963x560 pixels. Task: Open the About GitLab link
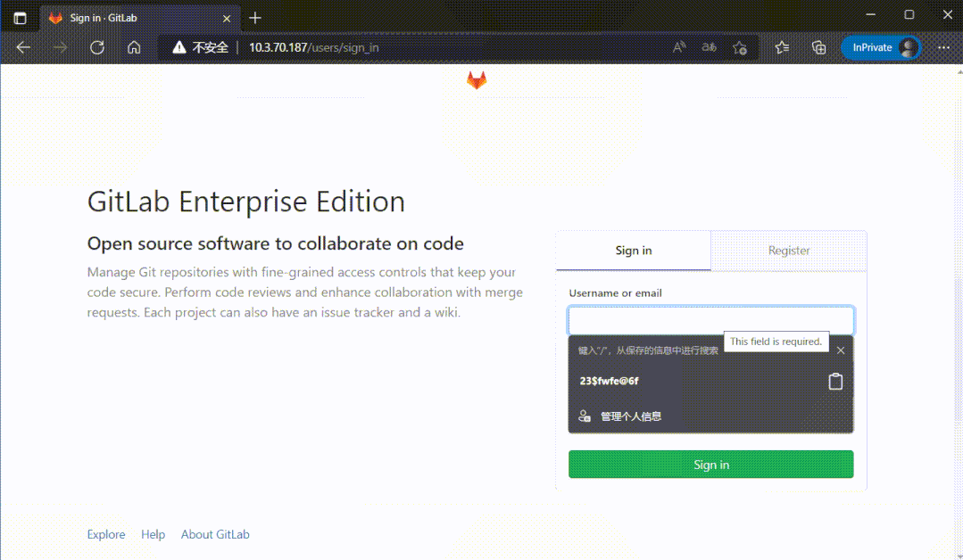[x=215, y=534]
